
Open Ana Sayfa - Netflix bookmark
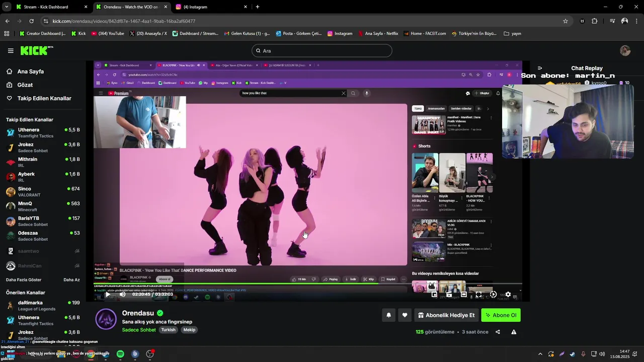click(x=378, y=34)
